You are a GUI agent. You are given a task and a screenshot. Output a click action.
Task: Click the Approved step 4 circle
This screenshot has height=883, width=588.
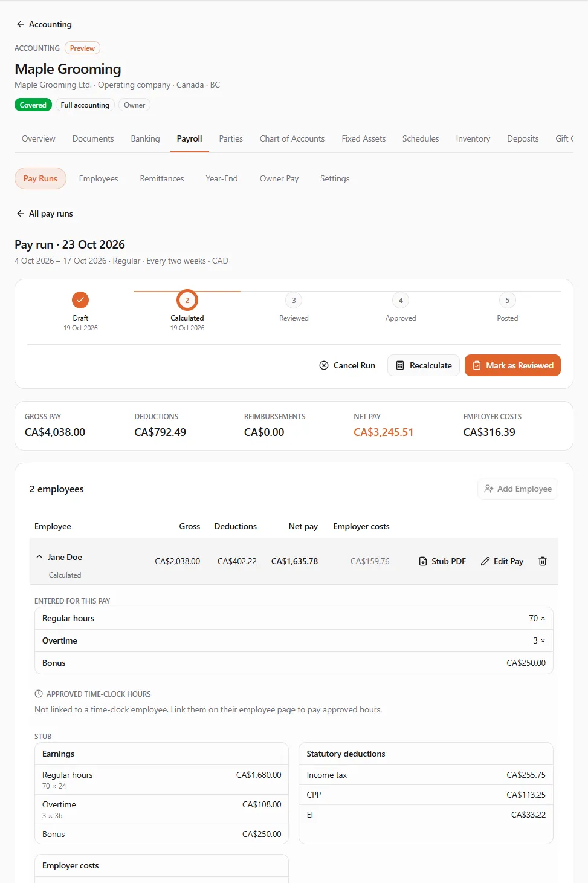[x=401, y=300]
